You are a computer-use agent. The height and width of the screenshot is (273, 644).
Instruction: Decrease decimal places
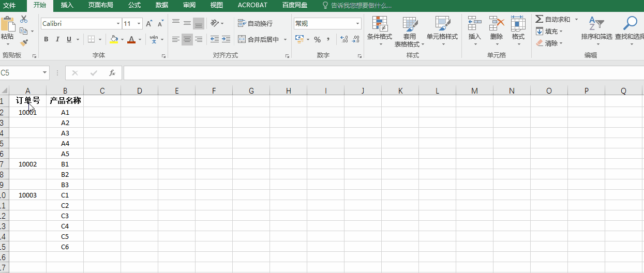point(355,39)
